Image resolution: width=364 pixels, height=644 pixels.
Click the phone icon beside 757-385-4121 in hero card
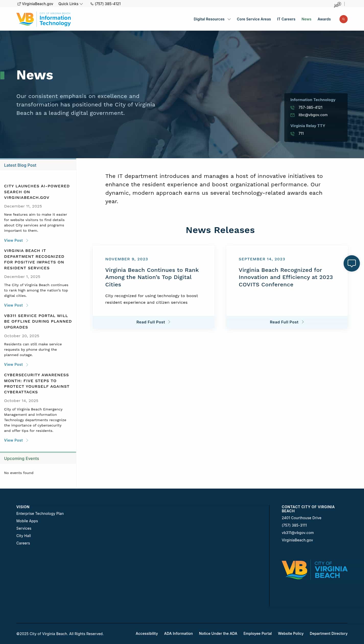coord(292,108)
